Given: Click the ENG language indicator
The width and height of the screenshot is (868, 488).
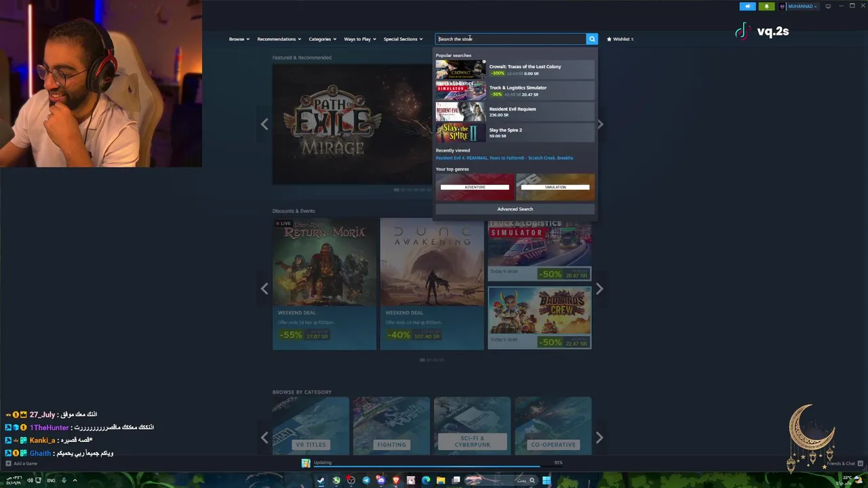Looking at the screenshot, I should [x=51, y=481].
